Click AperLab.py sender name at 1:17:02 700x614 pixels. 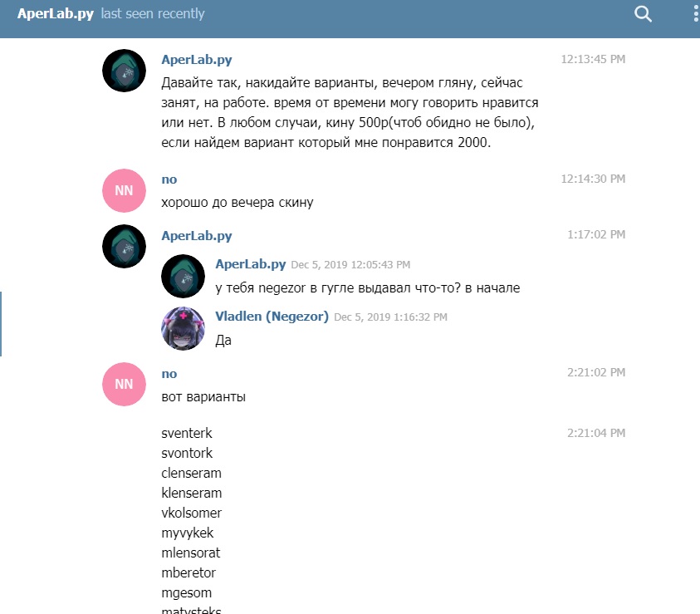pos(197,236)
